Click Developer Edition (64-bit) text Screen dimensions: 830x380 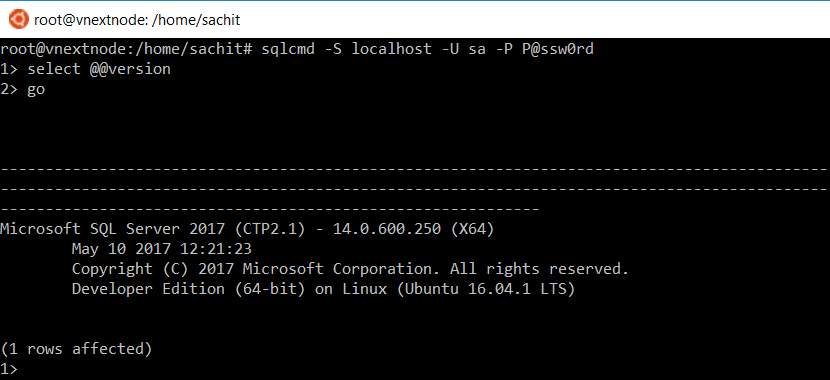(x=189, y=289)
